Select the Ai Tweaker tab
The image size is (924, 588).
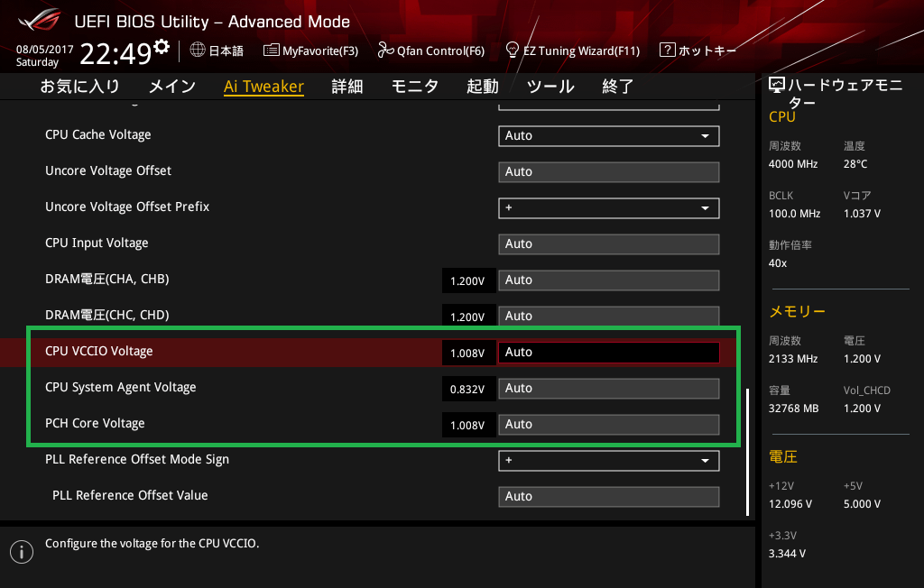(x=263, y=87)
